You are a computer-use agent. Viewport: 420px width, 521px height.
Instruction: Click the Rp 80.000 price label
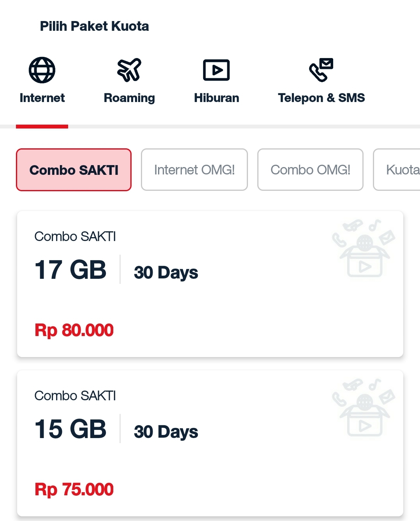(x=74, y=330)
